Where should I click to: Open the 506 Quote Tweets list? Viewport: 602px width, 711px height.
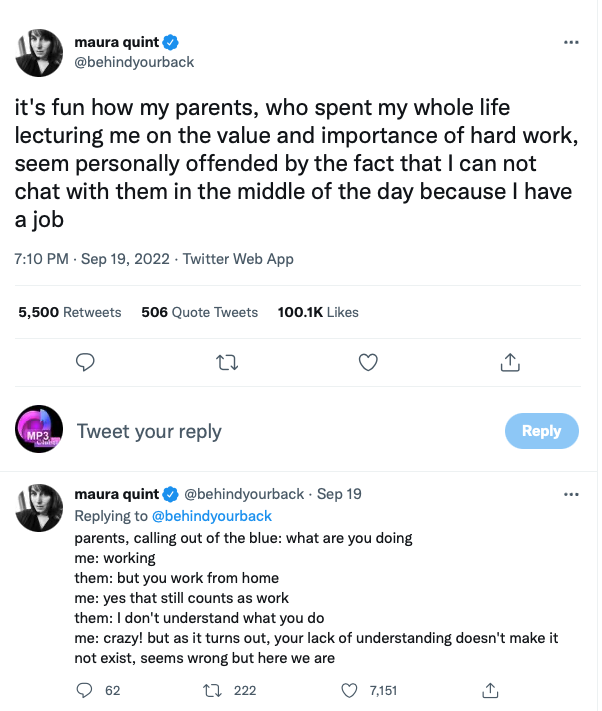[199, 312]
